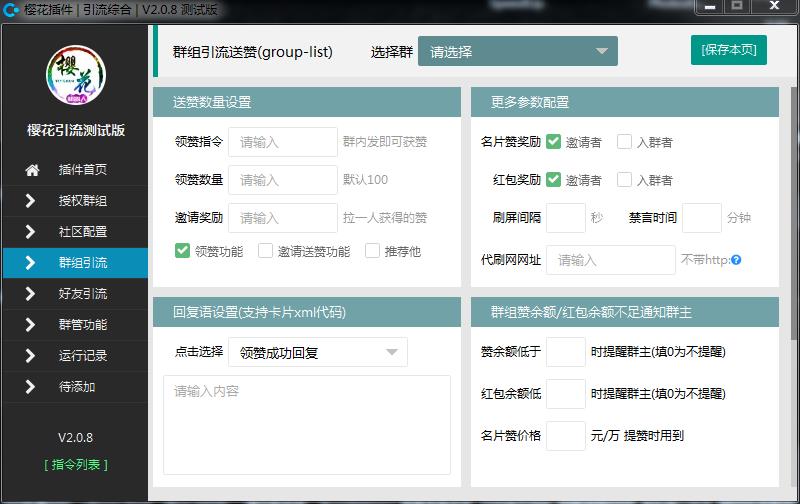Click the reply content textarea 请输入内容
This screenshot has height=504, width=800.
pos(307,425)
